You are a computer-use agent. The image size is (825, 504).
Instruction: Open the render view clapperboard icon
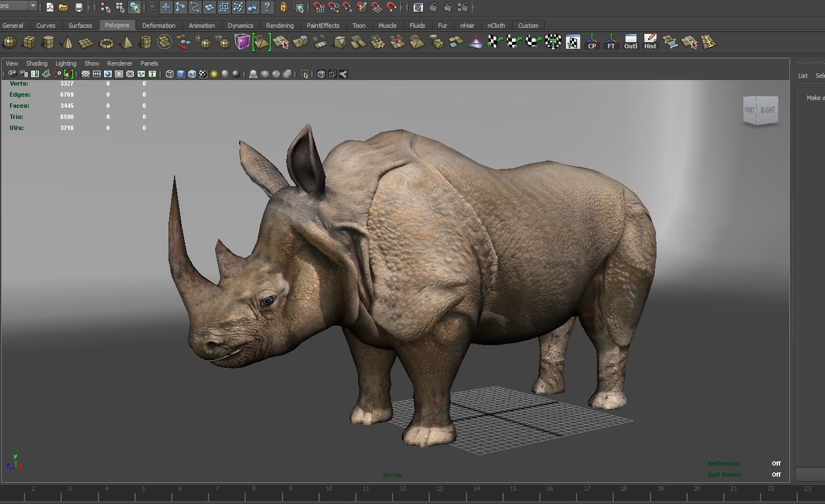pyautogui.click(x=418, y=7)
